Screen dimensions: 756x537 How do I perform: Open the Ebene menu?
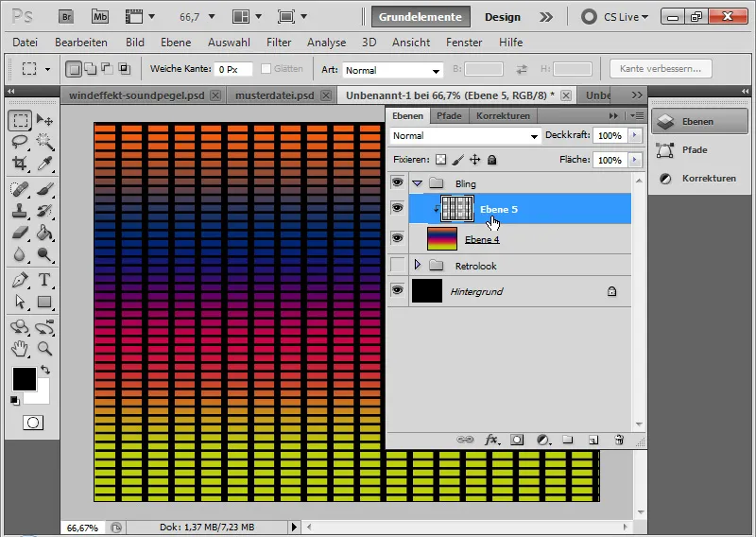(x=176, y=43)
